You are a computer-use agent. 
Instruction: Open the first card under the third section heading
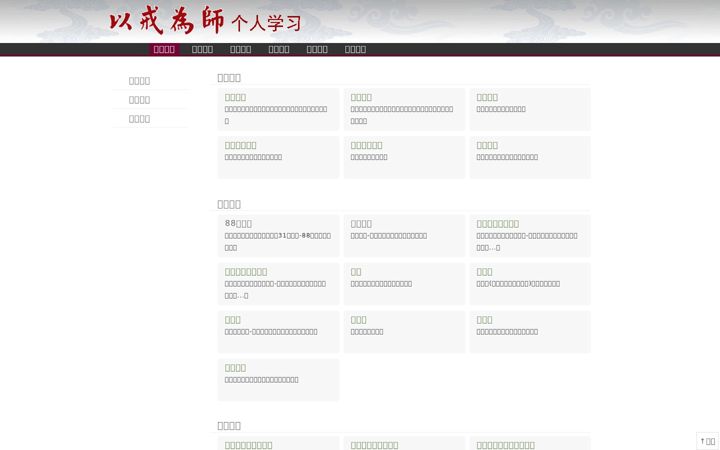(278, 444)
